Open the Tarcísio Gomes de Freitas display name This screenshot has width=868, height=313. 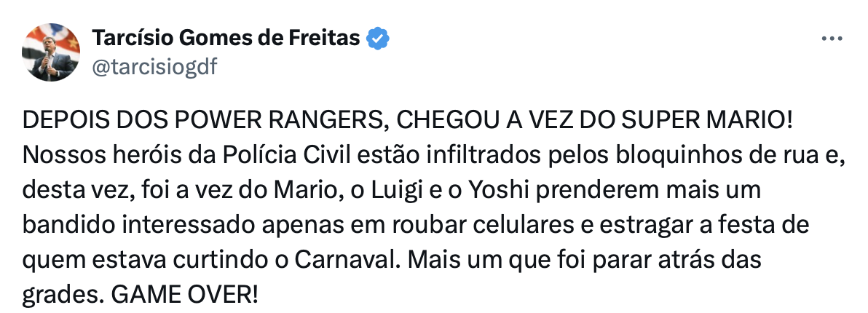(226, 39)
